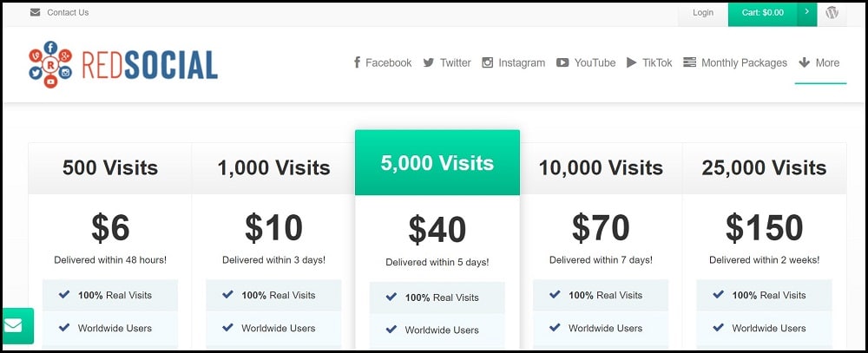Select the highlighted 5,000 Visits plan header
Screen dimensions: 868x353
pyautogui.click(x=437, y=163)
